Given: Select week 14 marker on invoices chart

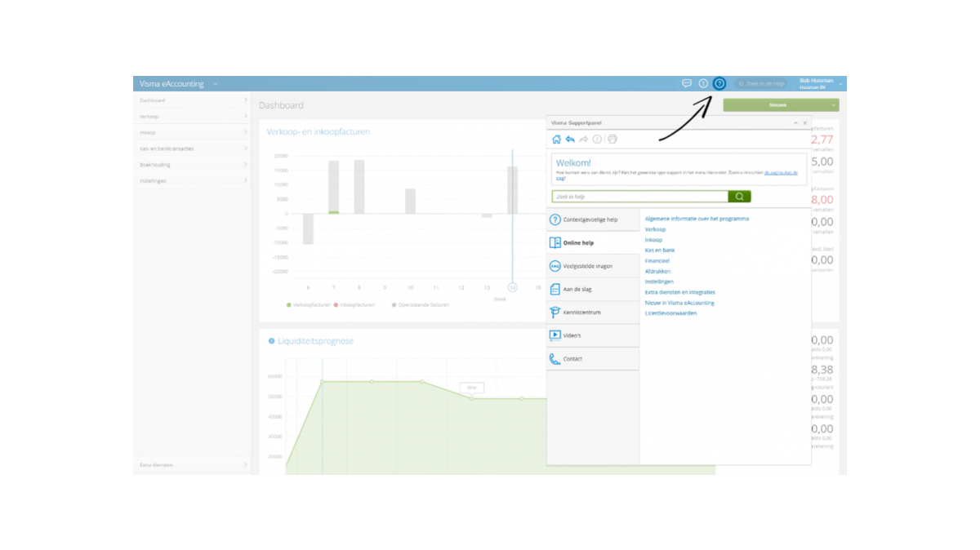Looking at the screenshot, I should point(512,287).
